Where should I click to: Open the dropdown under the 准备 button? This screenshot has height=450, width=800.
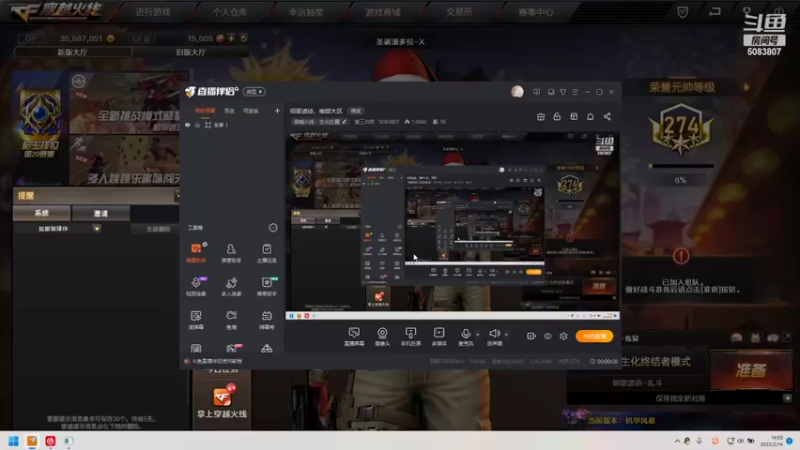coord(787,398)
